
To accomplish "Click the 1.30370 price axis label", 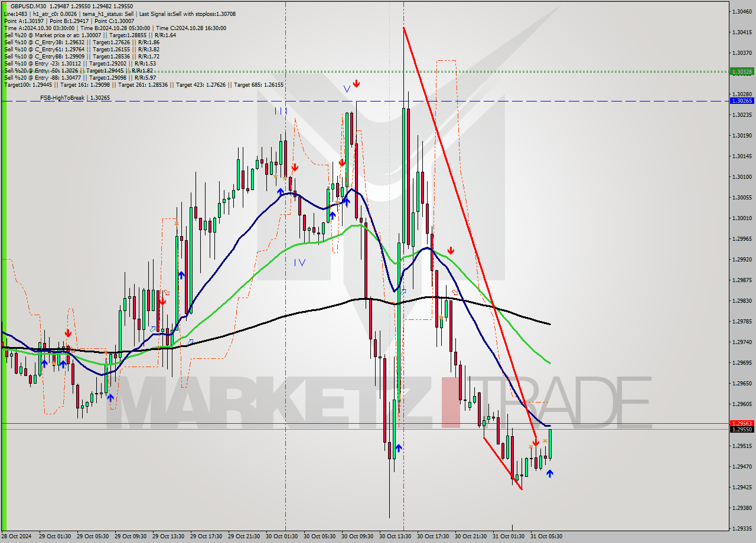I will click(x=742, y=53).
